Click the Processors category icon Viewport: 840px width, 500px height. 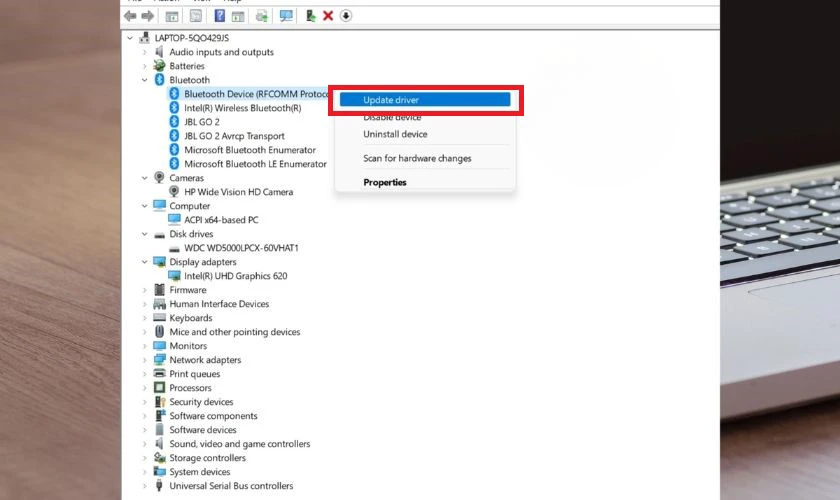point(159,387)
